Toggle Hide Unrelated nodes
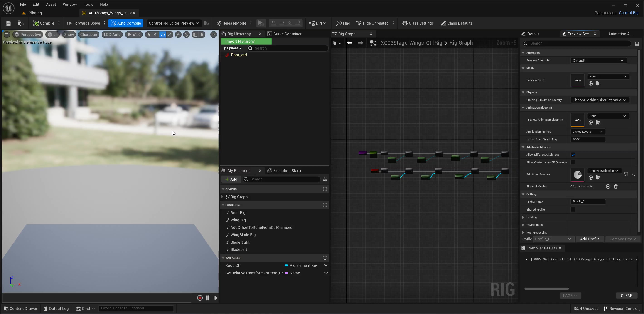 [x=372, y=23]
